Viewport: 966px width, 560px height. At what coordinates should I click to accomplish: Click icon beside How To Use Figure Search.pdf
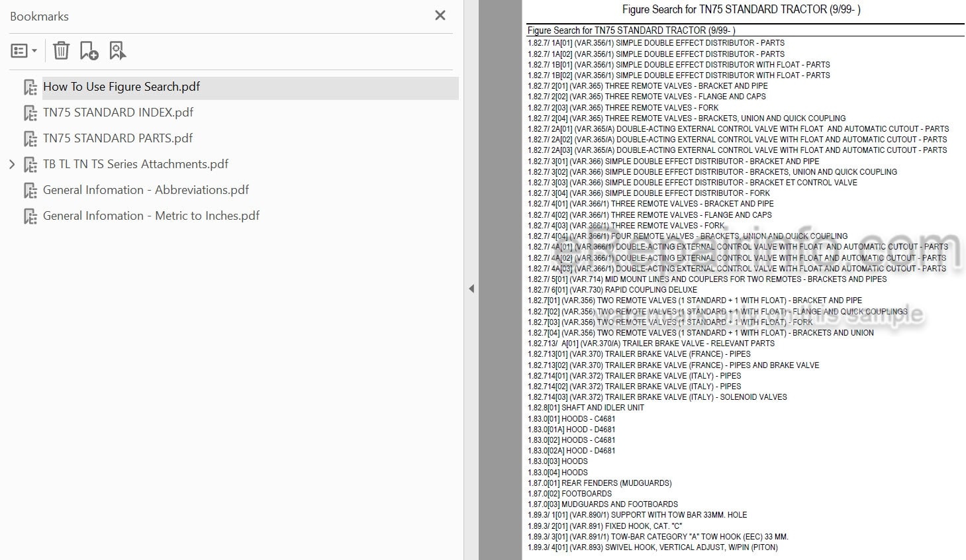pyautogui.click(x=30, y=87)
